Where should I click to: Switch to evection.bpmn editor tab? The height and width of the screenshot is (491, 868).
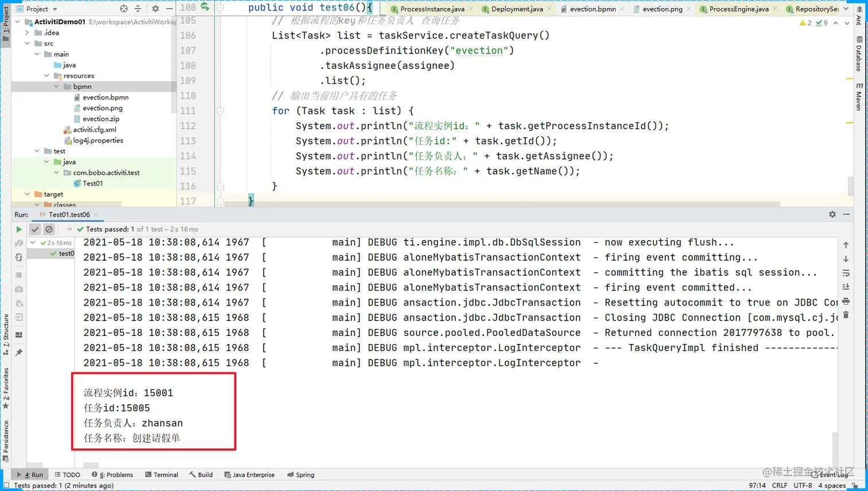click(592, 9)
